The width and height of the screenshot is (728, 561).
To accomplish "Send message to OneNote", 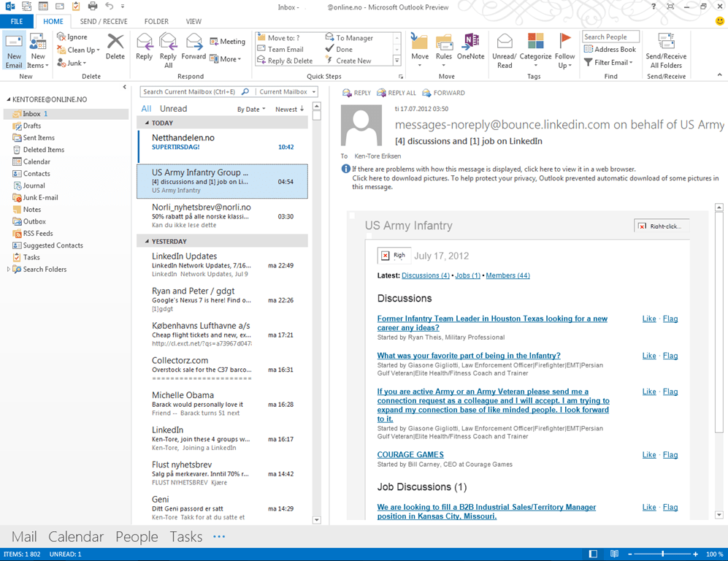I will tap(471, 47).
